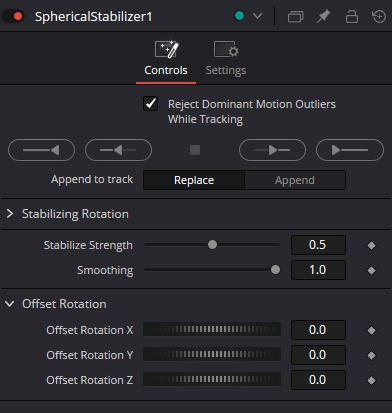Click the Offset Rotation Y label

(x=90, y=355)
